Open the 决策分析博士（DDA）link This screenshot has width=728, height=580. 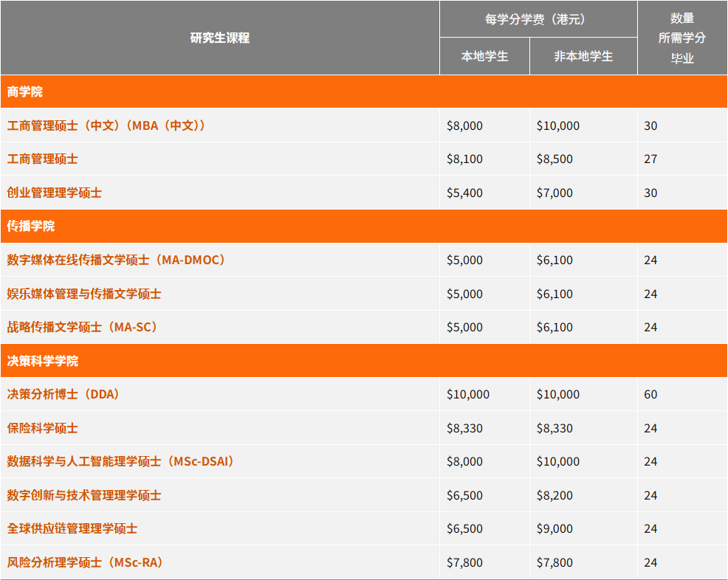click(x=63, y=394)
